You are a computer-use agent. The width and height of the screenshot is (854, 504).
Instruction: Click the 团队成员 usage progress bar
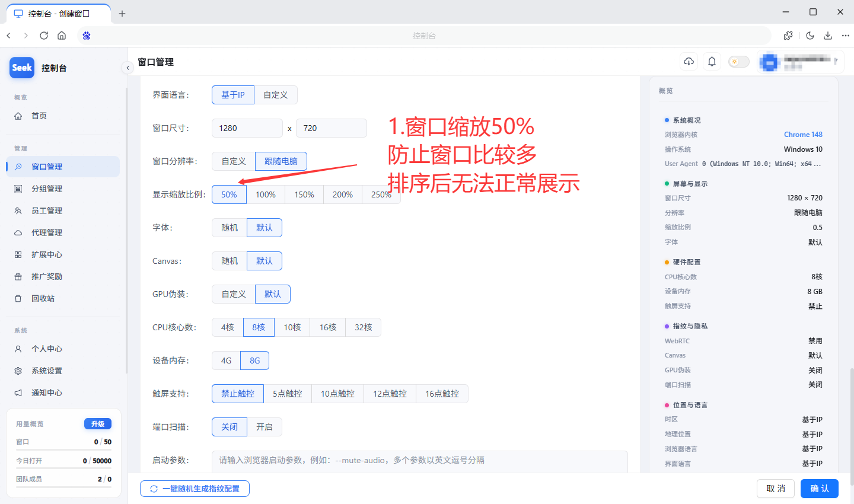pos(63,487)
